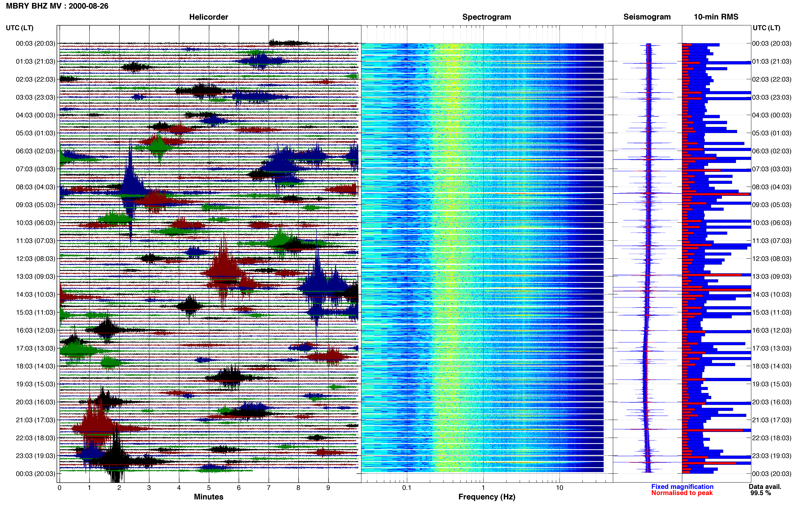Click spectrogram frequency tick '0.1'
The width and height of the screenshot is (812, 508).
click(407, 488)
